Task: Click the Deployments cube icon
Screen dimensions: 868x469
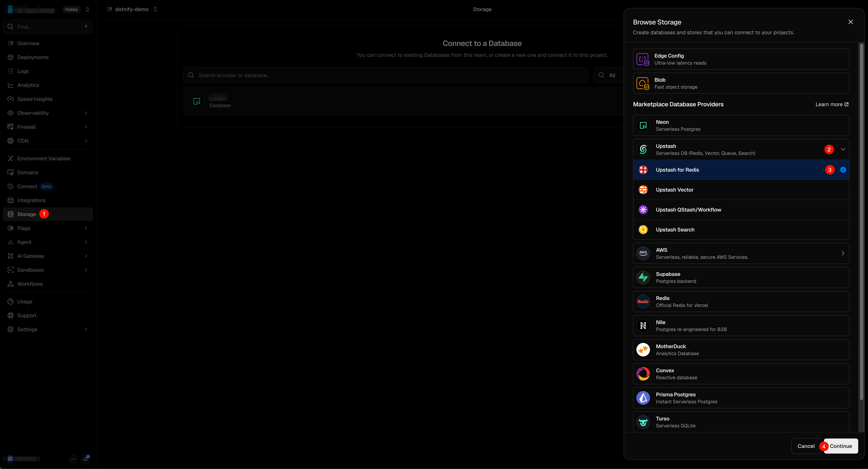Action: tap(10, 57)
